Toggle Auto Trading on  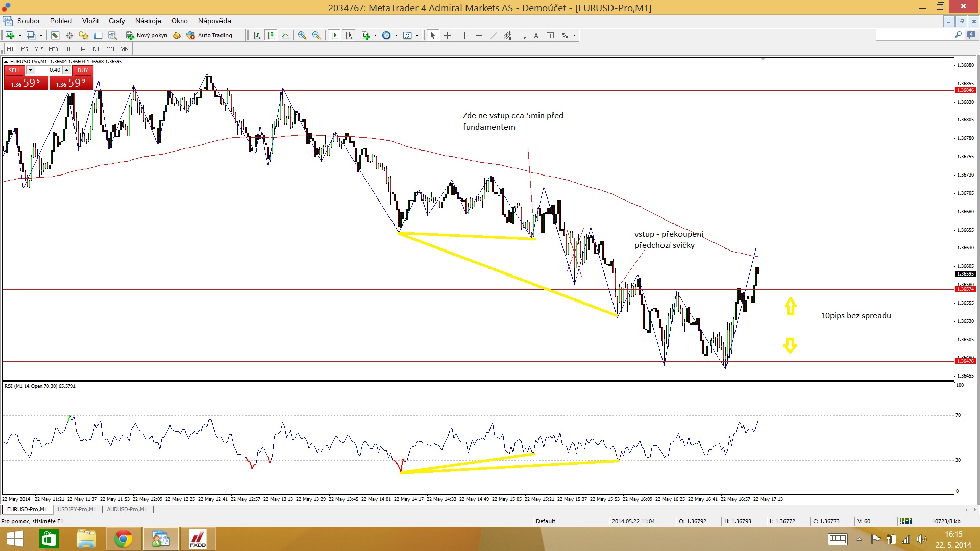pyautogui.click(x=210, y=35)
